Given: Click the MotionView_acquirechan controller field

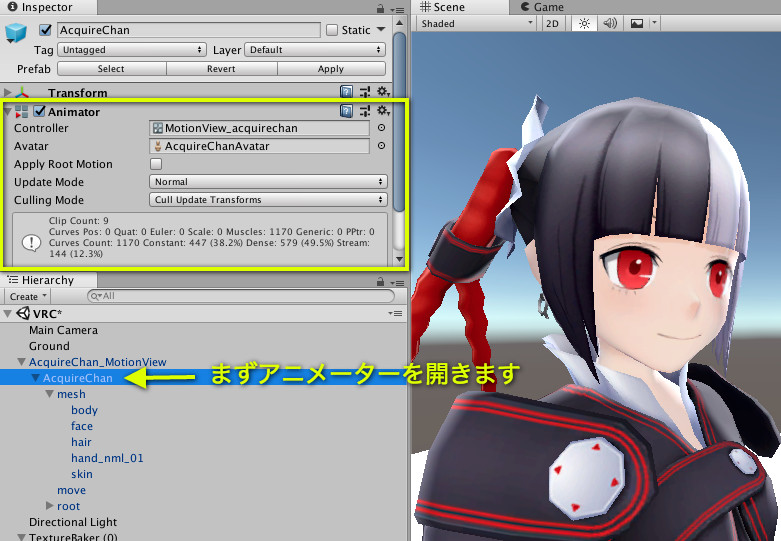Looking at the screenshot, I should (x=259, y=128).
